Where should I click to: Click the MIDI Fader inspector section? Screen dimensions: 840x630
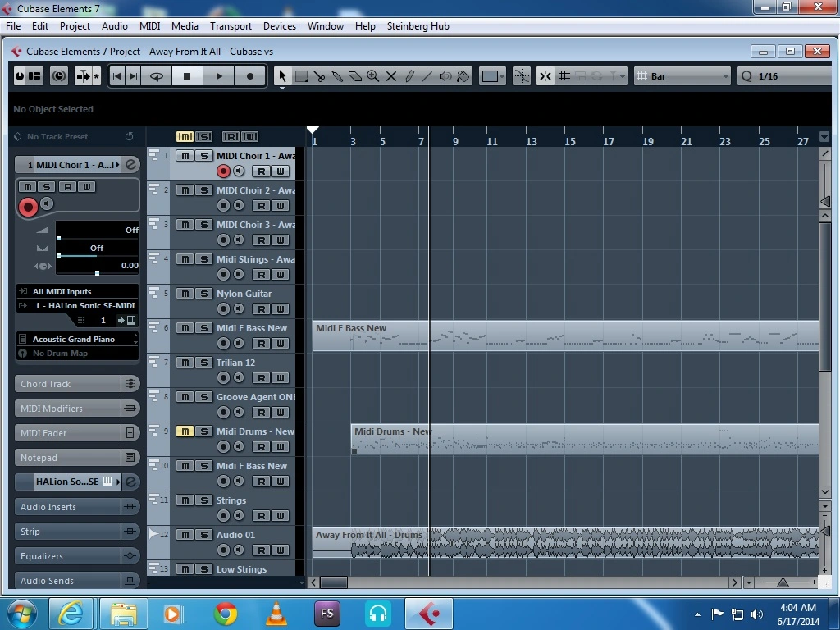(76, 433)
